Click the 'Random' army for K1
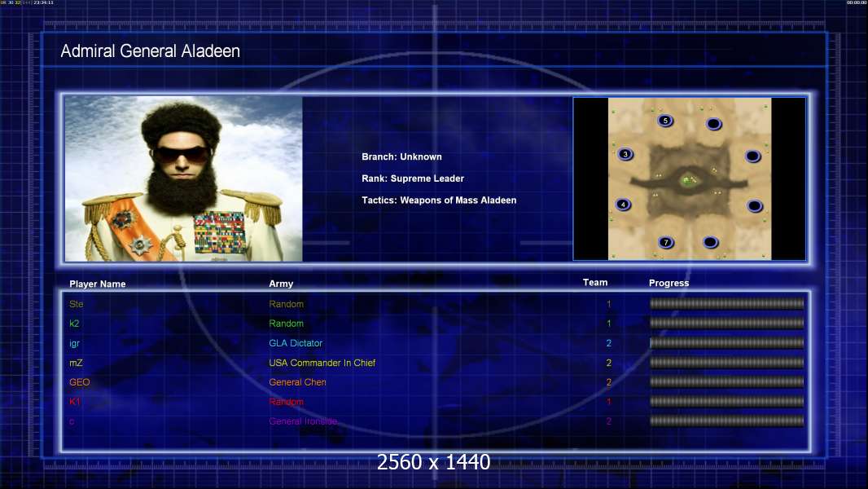868x489 pixels. point(286,402)
